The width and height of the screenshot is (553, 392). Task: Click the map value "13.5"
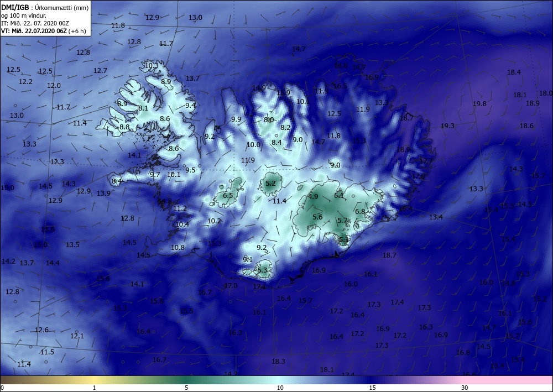click(72, 244)
